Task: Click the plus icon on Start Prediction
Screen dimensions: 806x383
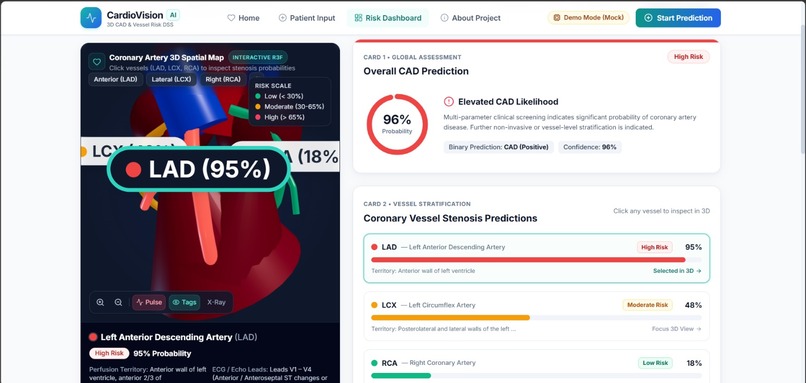Action: pyautogui.click(x=648, y=18)
